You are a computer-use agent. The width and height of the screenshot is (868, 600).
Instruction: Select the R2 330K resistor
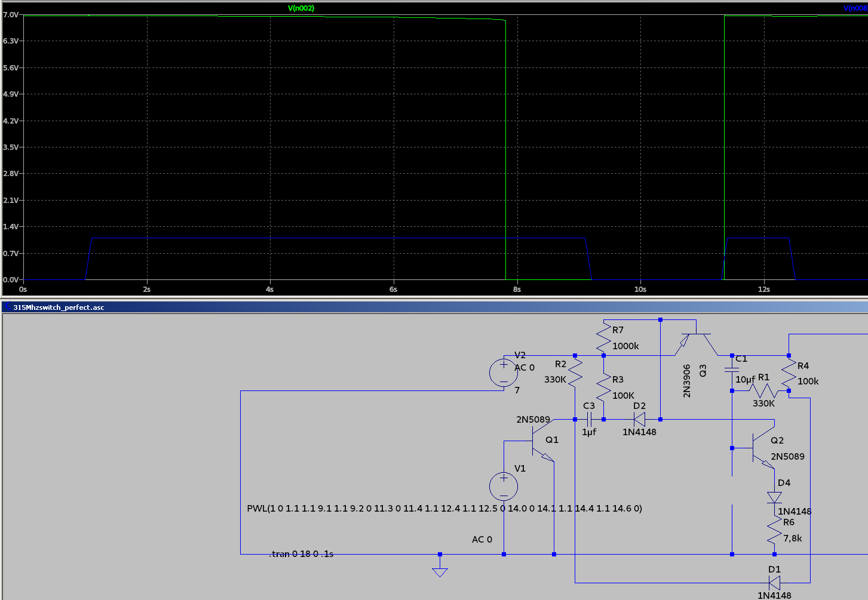click(575, 373)
